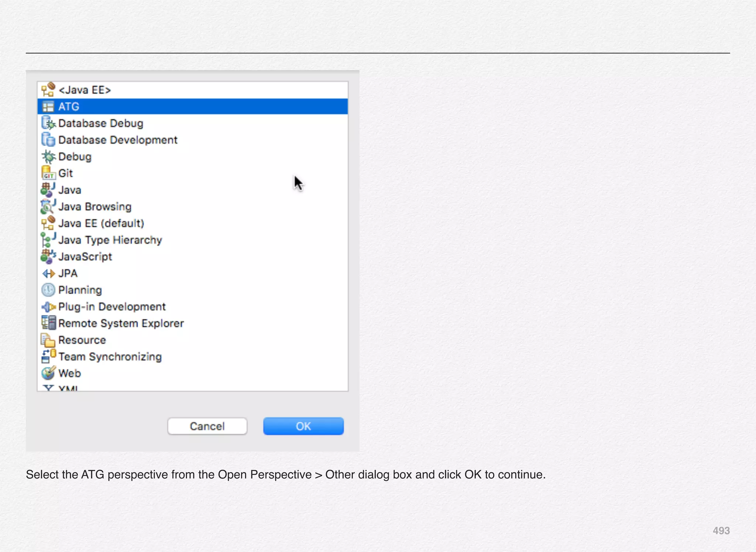Click the ATG perspective grid icon

(x=48, y=107)
